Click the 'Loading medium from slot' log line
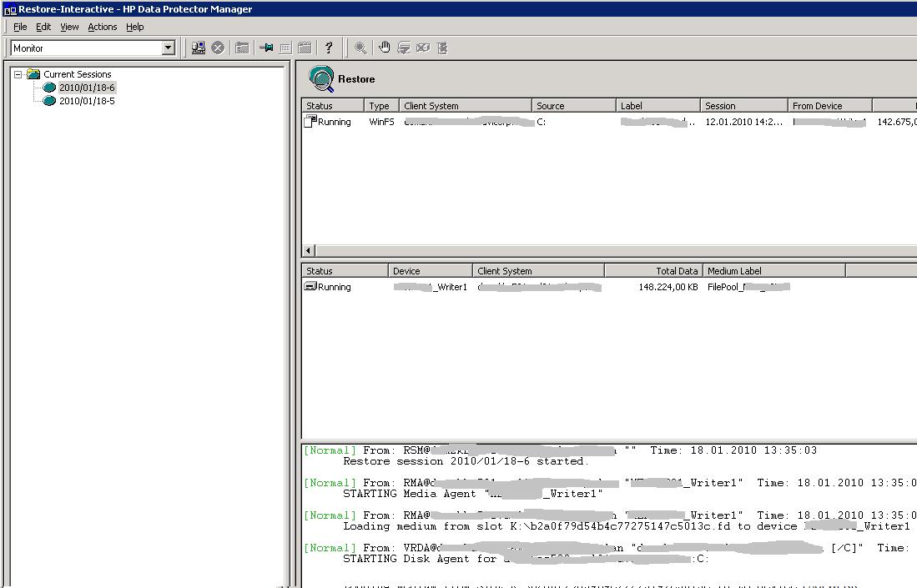The width and height of the screenshot is (917, 588). coord(627,526)
